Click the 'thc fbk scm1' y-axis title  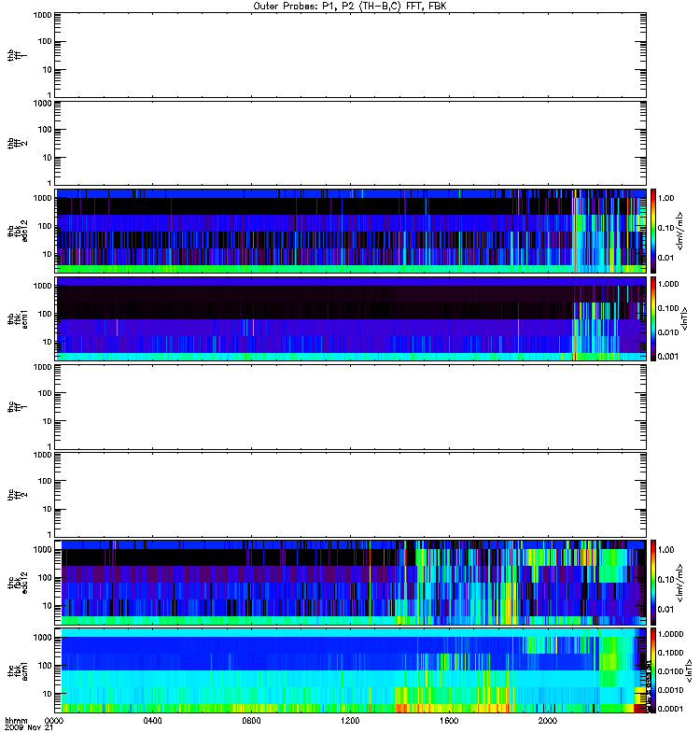click(18, 670)
